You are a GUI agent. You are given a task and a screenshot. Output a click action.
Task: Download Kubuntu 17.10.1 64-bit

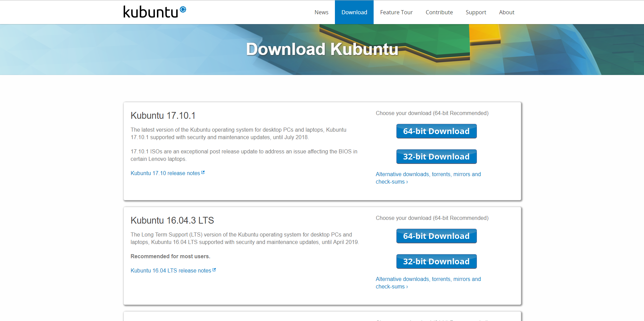[436, 131]
